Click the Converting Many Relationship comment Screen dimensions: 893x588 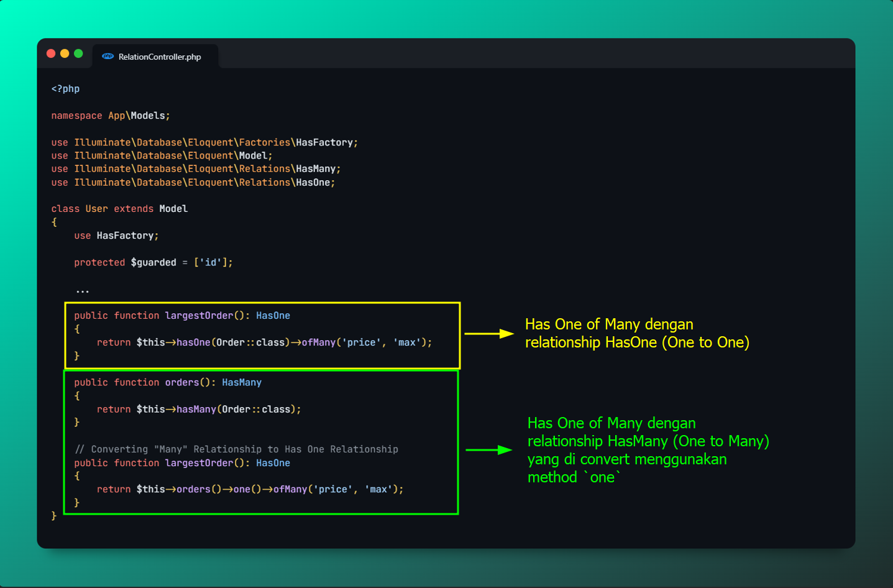(x=236, y=449)
